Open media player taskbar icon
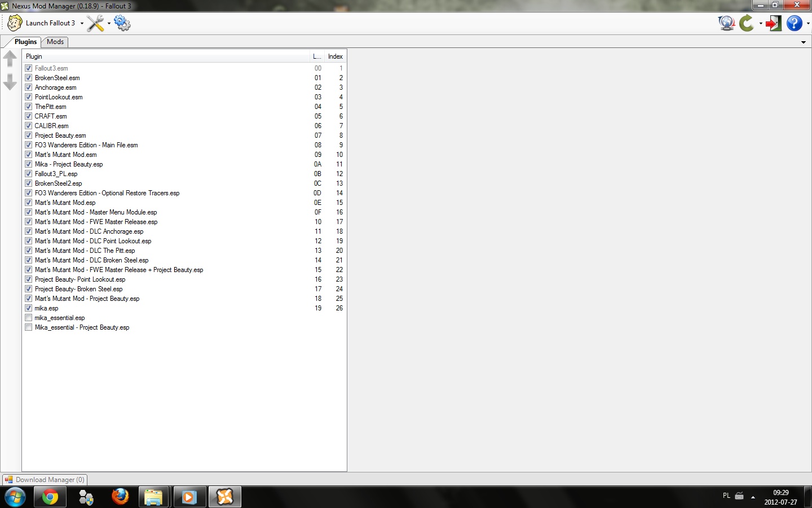The image size is (812, 508). tap(189, 497)
